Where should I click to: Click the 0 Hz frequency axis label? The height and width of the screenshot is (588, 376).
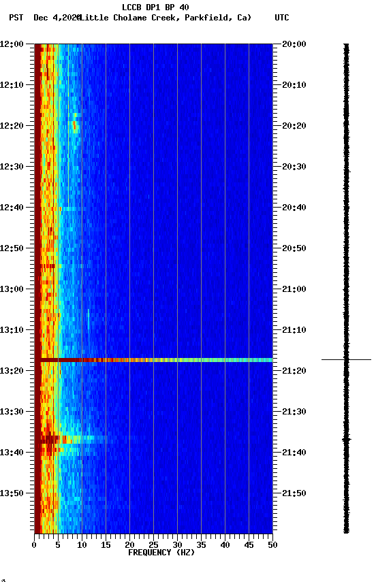pyautogui.click(x=34, y=545)
